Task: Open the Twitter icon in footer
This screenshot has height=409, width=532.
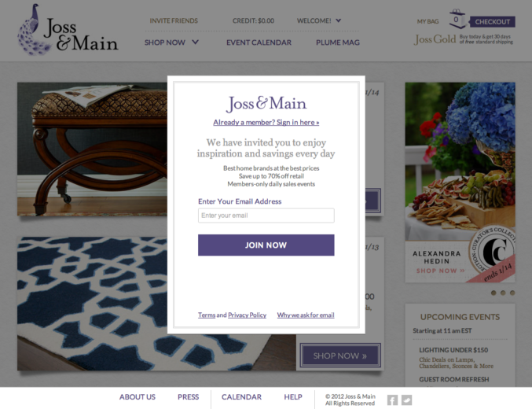Action: pyautogui.click(x=406, y=400)
